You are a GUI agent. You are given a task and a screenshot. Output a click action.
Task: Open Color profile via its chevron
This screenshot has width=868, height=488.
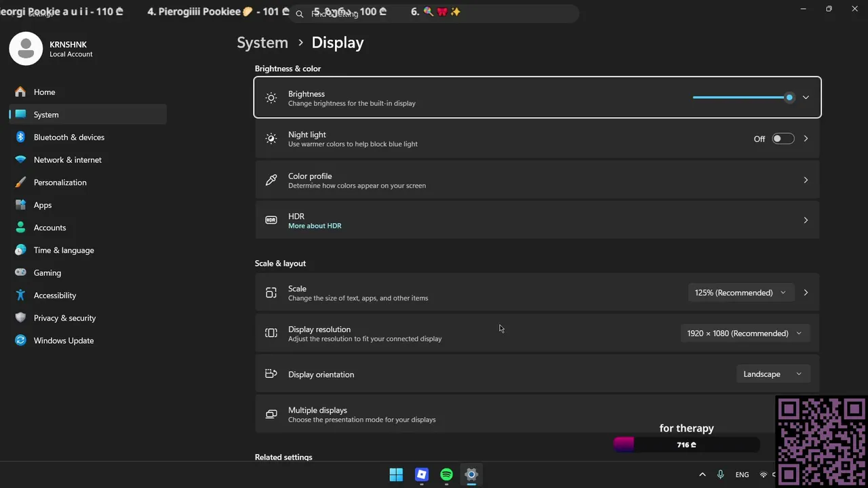(x=806, y=180)
